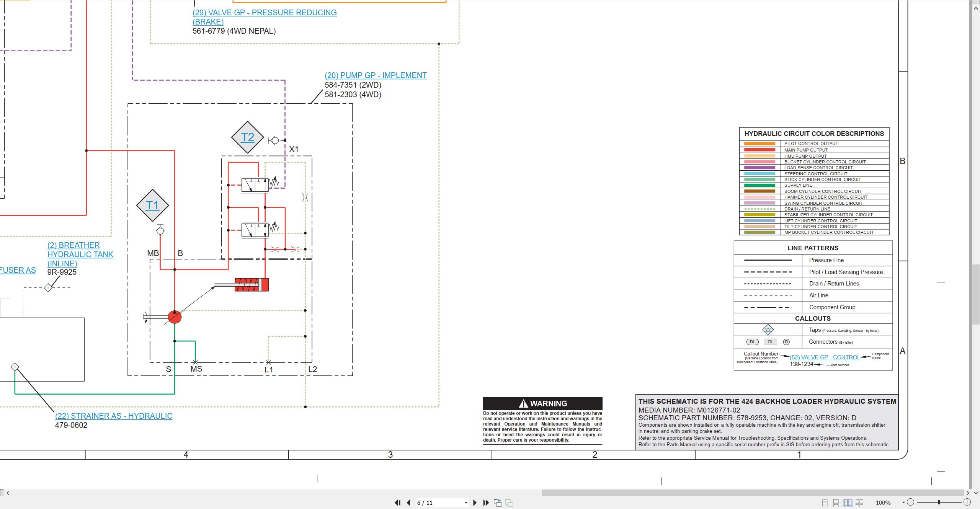Screen dimensions: 980x509
Task: Click the pressure tap symbol below T1
Action: pos(160,230)
